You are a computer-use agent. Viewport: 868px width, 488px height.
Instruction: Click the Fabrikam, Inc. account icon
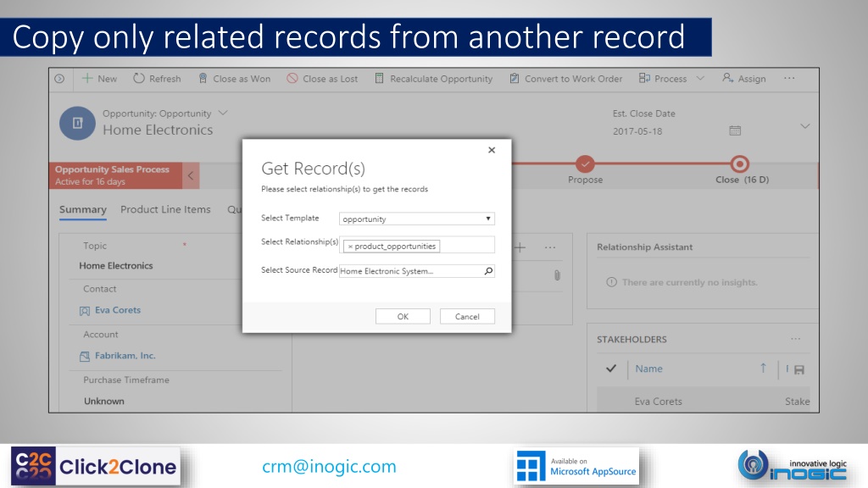tap(85, 357)
